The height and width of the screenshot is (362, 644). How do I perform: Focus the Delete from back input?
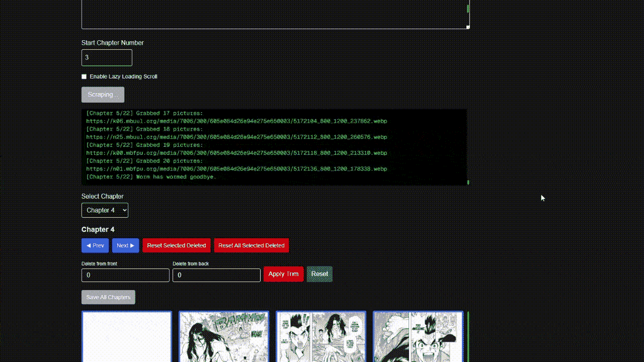tap(216, 275)
